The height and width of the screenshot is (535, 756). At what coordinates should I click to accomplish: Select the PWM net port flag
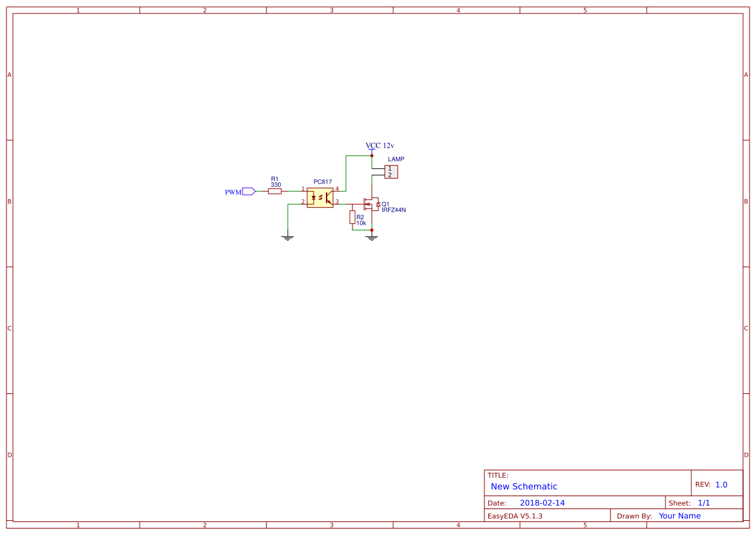tap(248, 191)
